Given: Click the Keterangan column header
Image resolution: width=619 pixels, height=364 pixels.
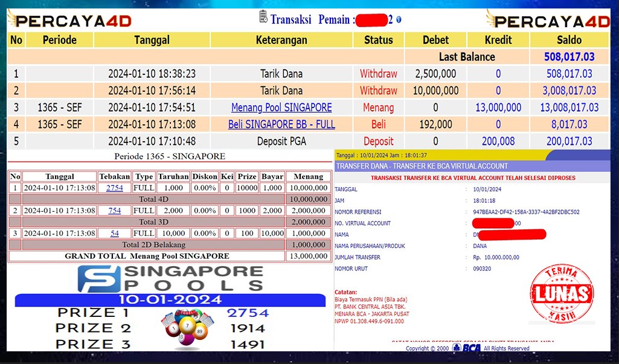Looking at the screenshot, I should click(281, 40).
